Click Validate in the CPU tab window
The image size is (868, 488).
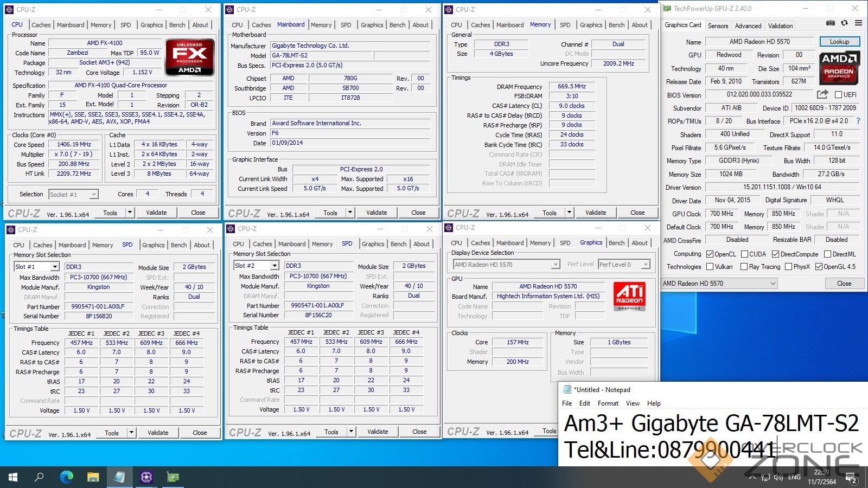click(x=156, y=213)
